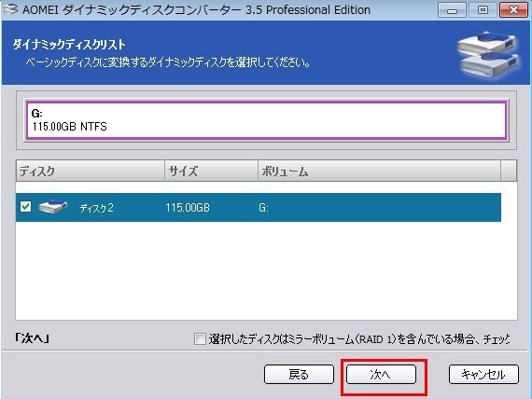Image resolution: width=532 pixels, height=399 pixels.
Task: Enable the mirror volume (RAID 1) checkbox
Action: click(x=200, y=338)
